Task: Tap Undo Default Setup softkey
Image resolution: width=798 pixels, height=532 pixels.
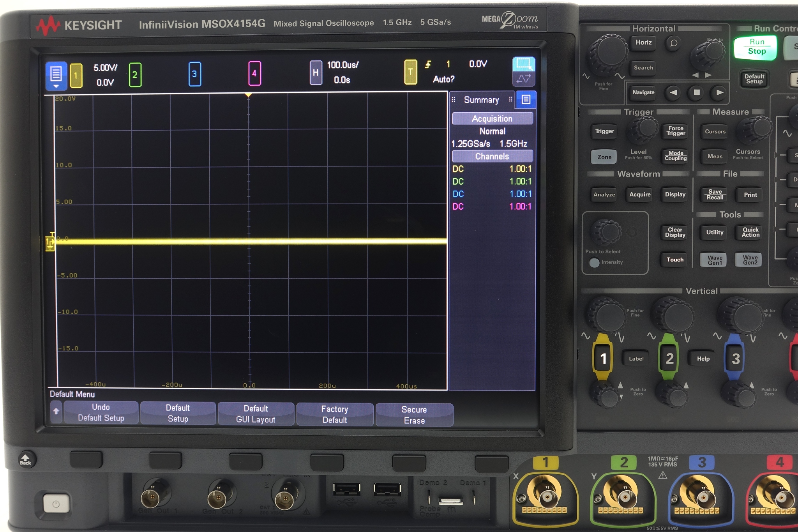Action: click(x=101, y=412)
